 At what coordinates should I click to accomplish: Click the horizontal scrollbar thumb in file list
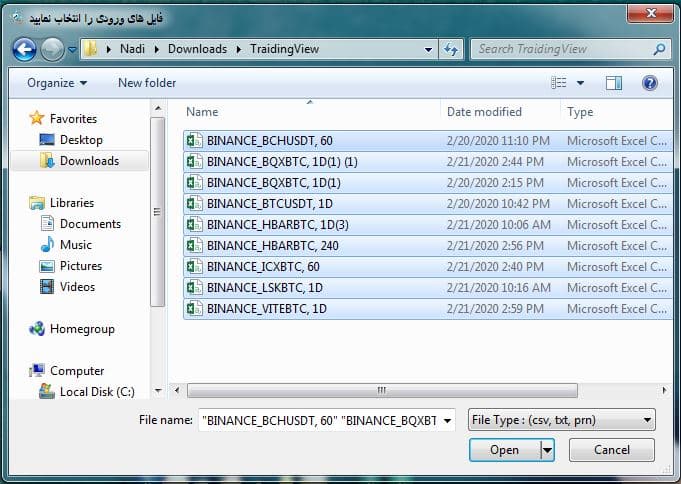tap(382, 390)
